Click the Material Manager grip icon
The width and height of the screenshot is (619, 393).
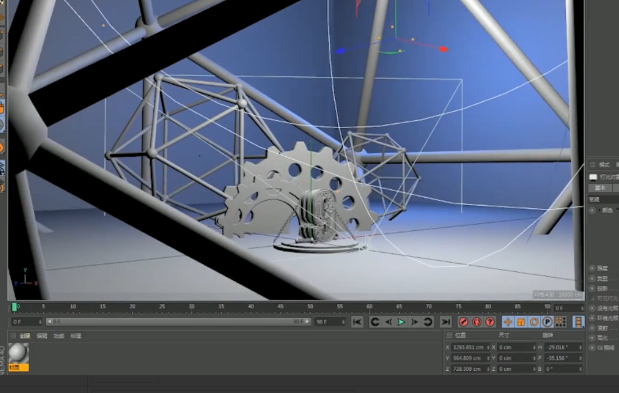coord(13,336)
